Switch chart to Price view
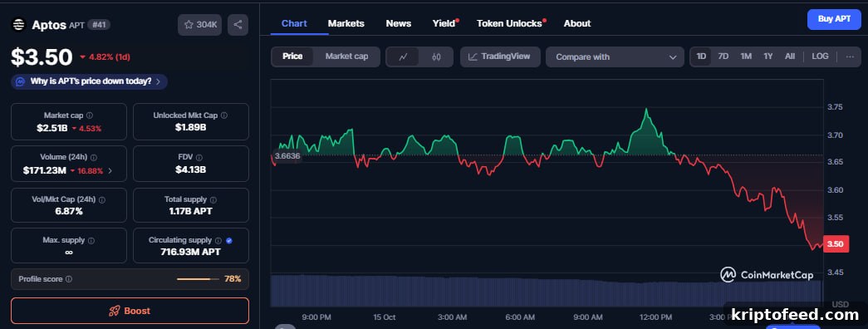This screenshot has height=329, width=868. pyautogui.click(x=292, y=56)
